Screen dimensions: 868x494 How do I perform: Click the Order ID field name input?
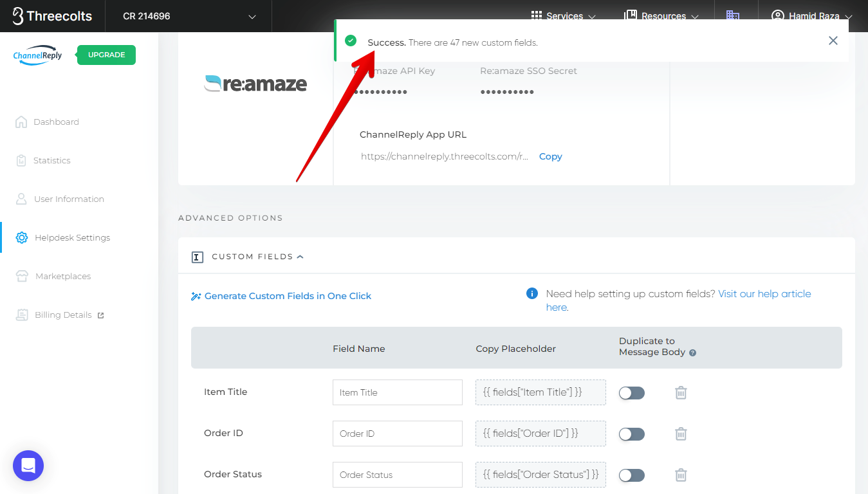398,434
